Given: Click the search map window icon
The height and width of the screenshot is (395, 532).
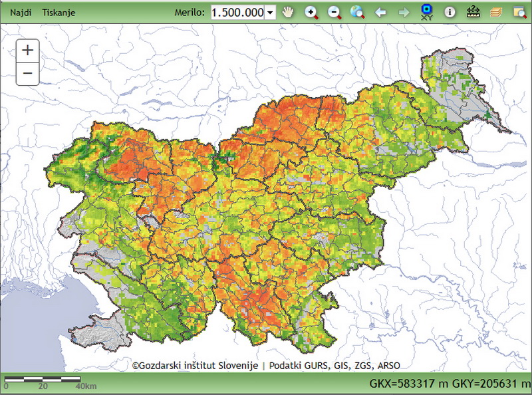Looking at the screenshot, I should (519, 13).
